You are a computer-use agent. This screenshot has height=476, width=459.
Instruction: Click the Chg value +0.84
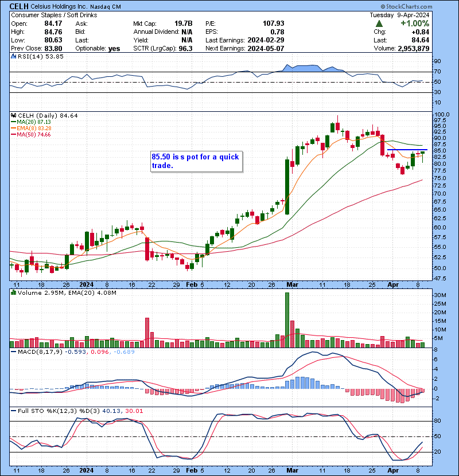pos(421,32)
